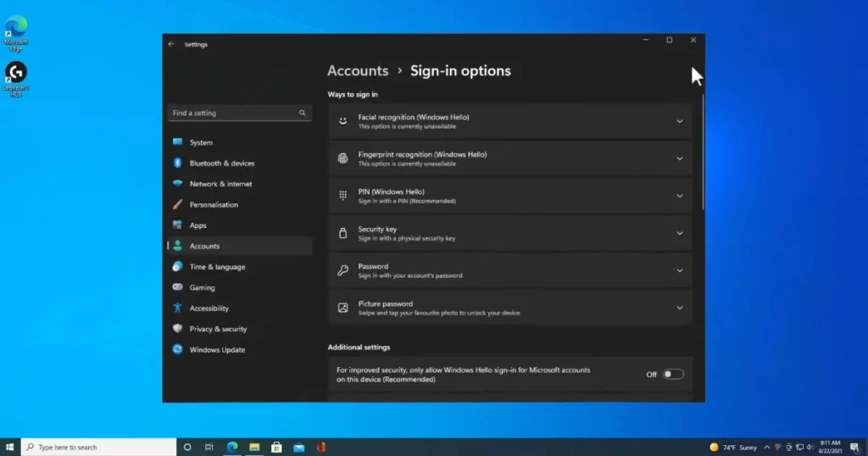Open notification center icon in tray
Screen dimensions: 868x456
pyautogui.click(x=855, y=448)
